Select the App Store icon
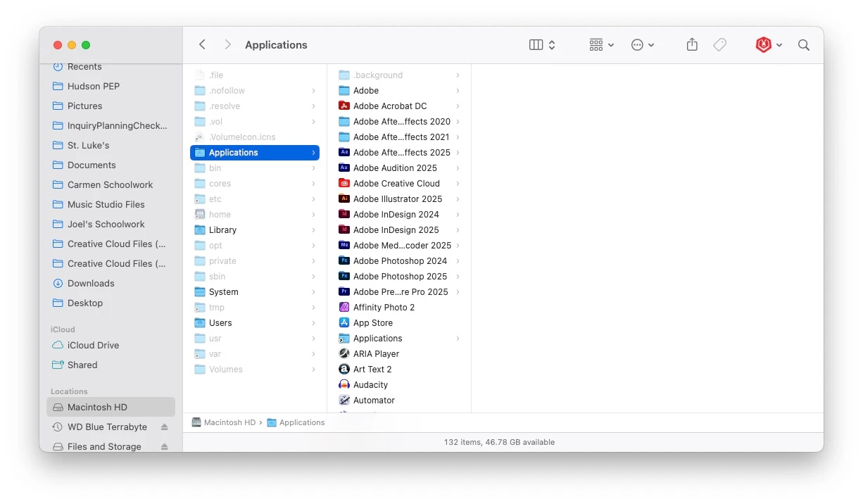Viewport: 863px width, 504px height. pos(344,322)
